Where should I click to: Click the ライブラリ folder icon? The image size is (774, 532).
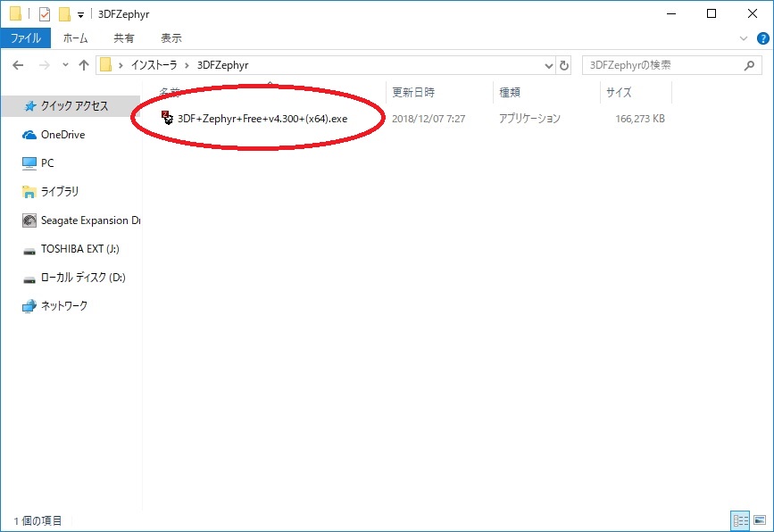click(29, 192)
